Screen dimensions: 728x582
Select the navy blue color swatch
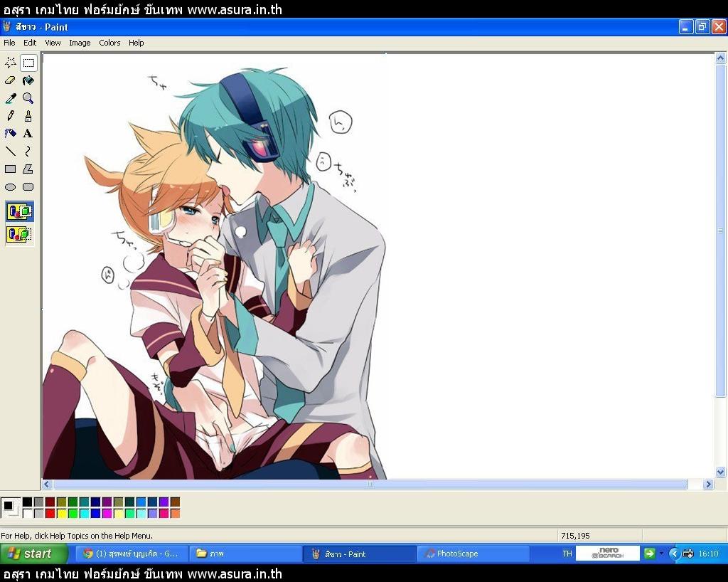pos(96,502)
